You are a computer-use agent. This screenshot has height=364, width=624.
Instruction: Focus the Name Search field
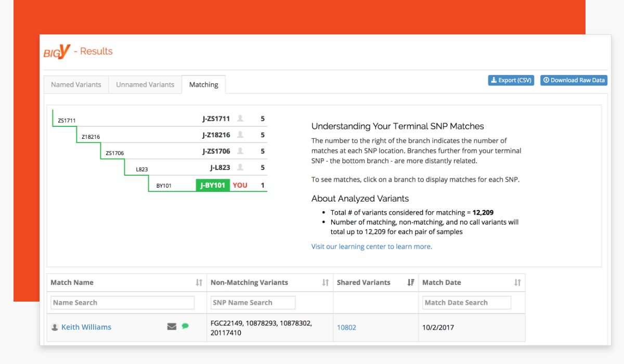[123, 303]
